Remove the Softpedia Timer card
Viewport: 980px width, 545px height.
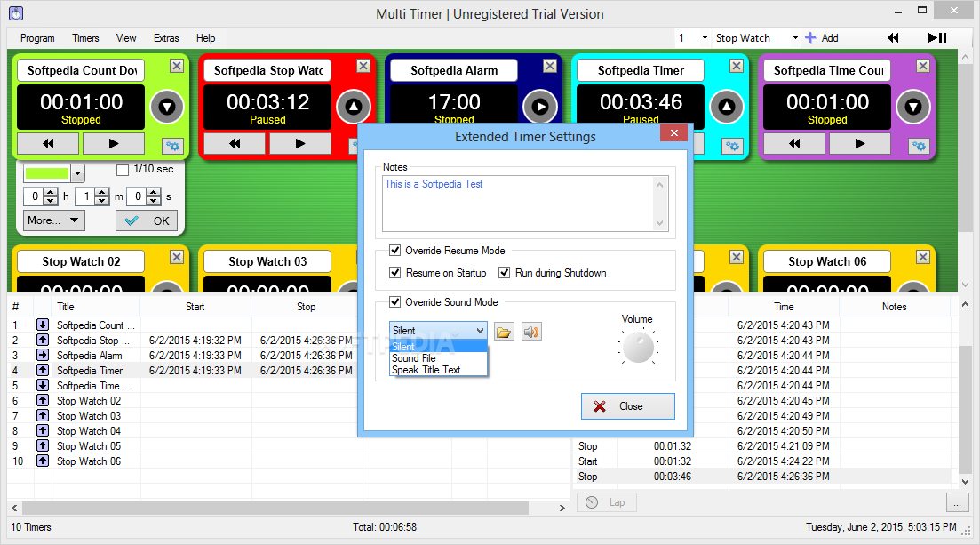(737, 66)
